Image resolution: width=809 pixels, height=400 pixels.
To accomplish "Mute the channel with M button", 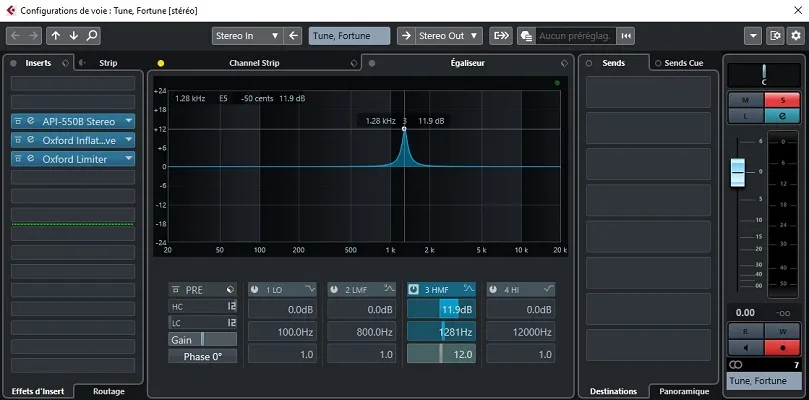I will [744, 100].
